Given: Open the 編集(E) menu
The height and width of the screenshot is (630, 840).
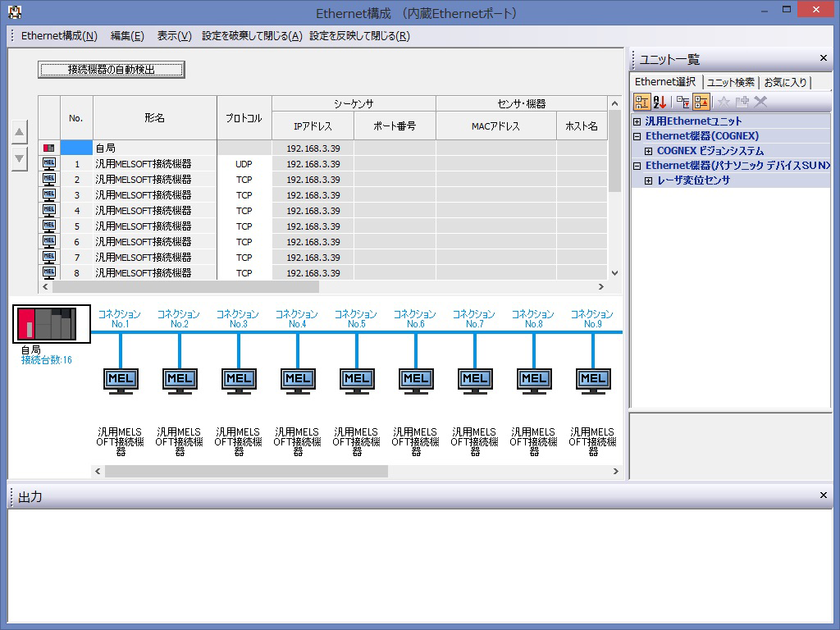Looking at the screenshot, I should pos(127,36).
